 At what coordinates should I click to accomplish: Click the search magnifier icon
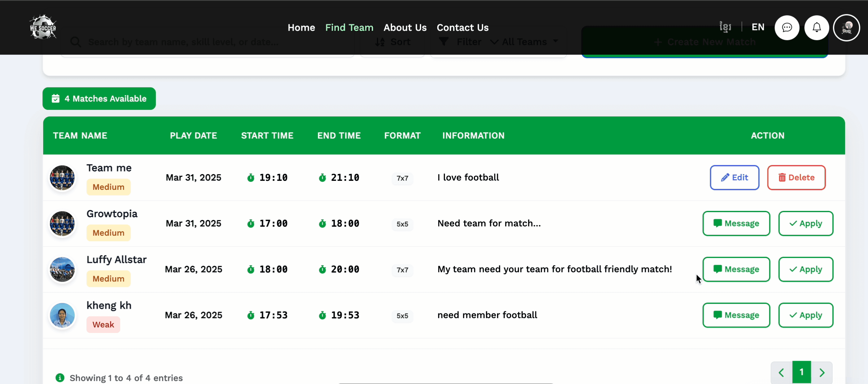[76, 42]
